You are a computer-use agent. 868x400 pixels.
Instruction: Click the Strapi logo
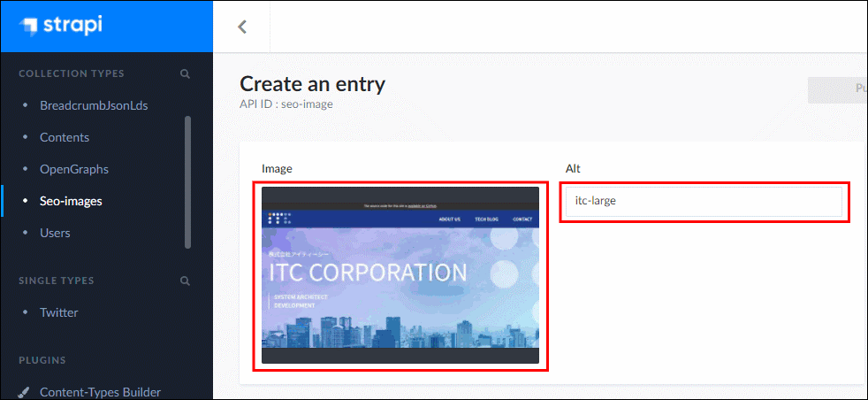click(x=60, y=26)
